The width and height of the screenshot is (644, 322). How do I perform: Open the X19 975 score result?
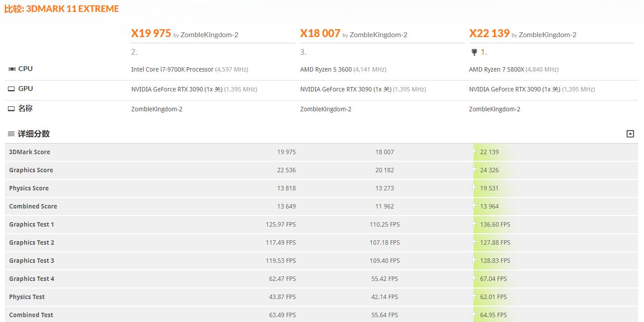151,34
